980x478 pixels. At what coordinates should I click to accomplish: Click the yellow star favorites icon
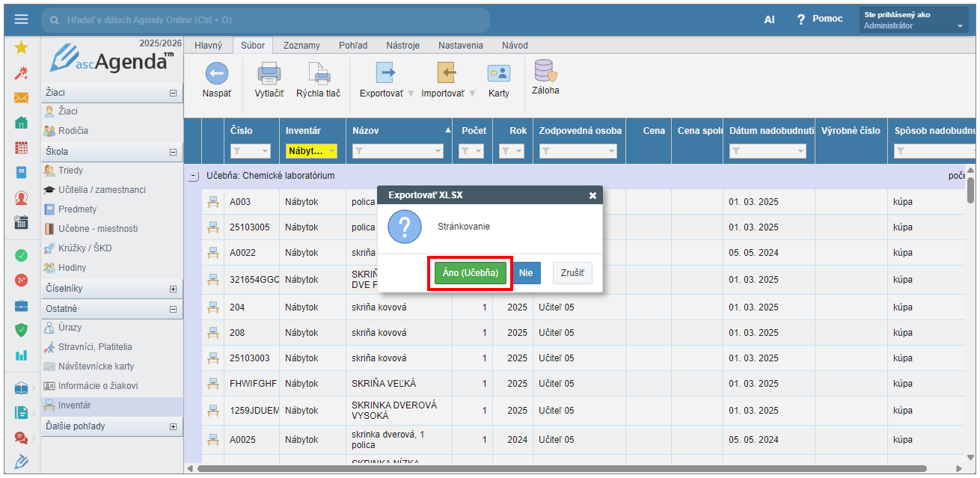pyautogui.click(x=21, y=48)
